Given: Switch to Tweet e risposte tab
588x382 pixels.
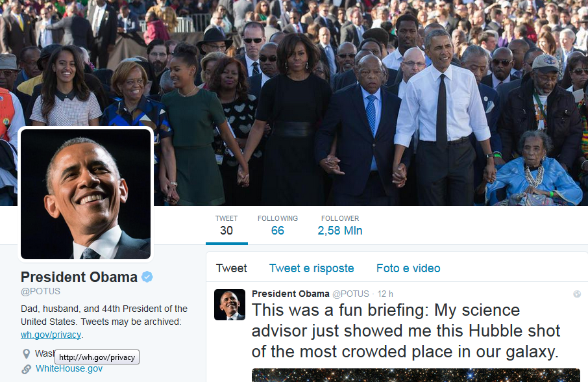Looking at the screenshot, I should (x=312, y=268).
